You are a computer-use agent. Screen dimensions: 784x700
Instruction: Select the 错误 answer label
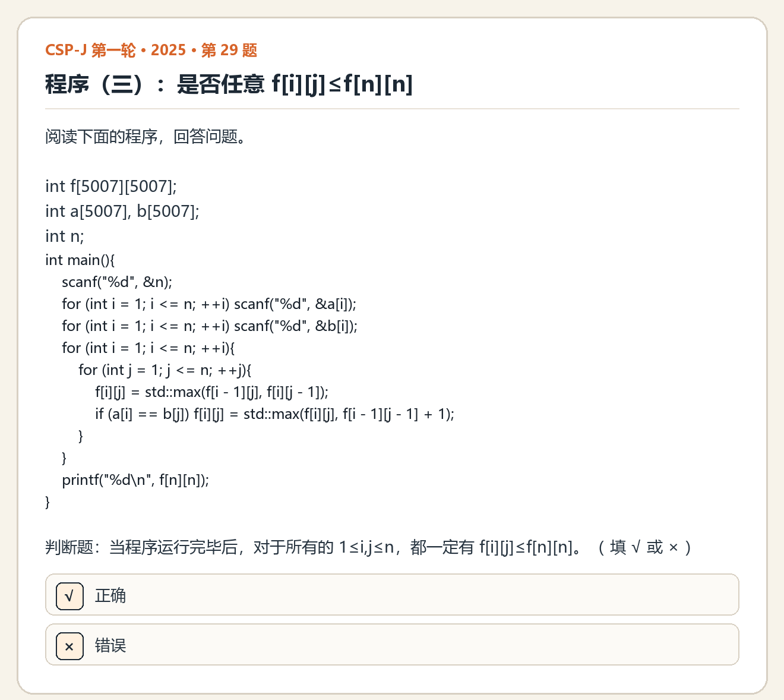[110, 645]
